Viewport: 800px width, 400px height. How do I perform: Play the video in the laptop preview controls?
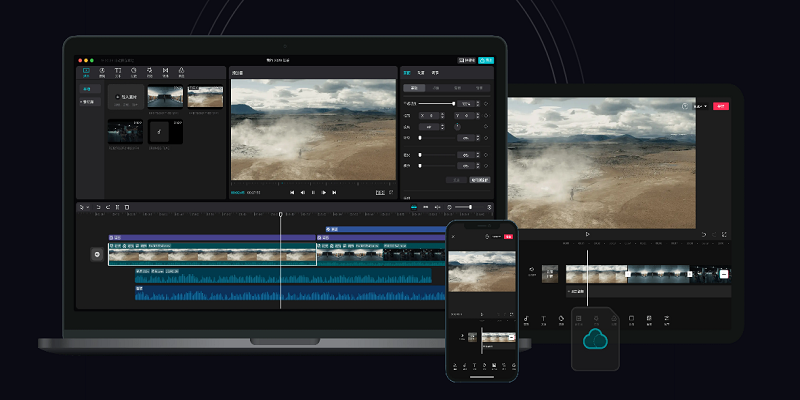313,192
